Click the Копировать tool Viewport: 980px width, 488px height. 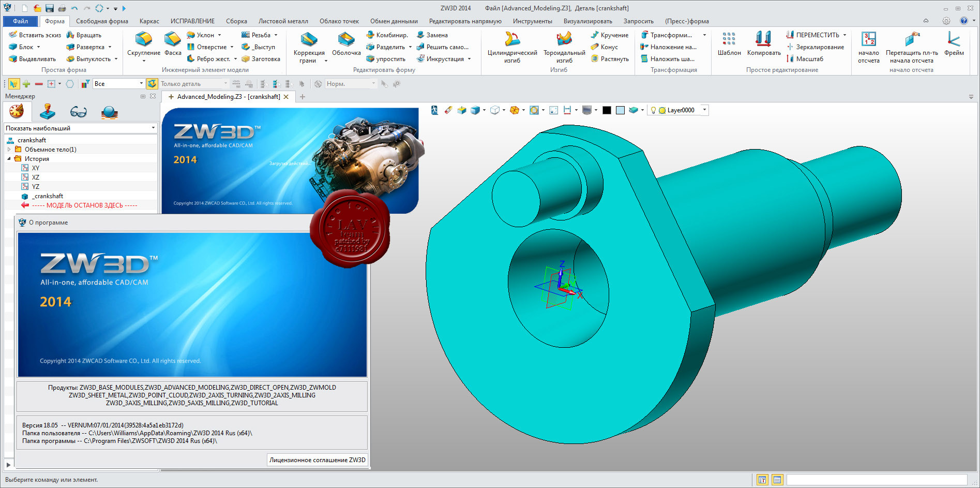tap(764, 43)
